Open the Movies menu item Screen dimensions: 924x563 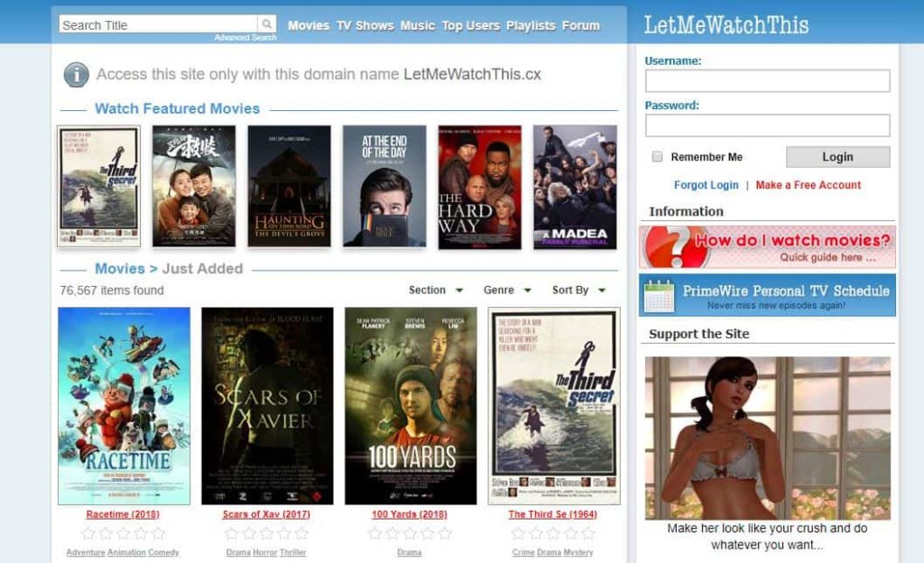(309, 25)
